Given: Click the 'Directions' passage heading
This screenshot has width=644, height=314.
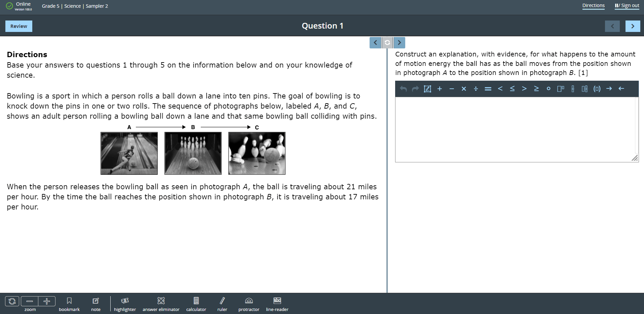Looking at the screenshot, I should [x=27, y=54].
